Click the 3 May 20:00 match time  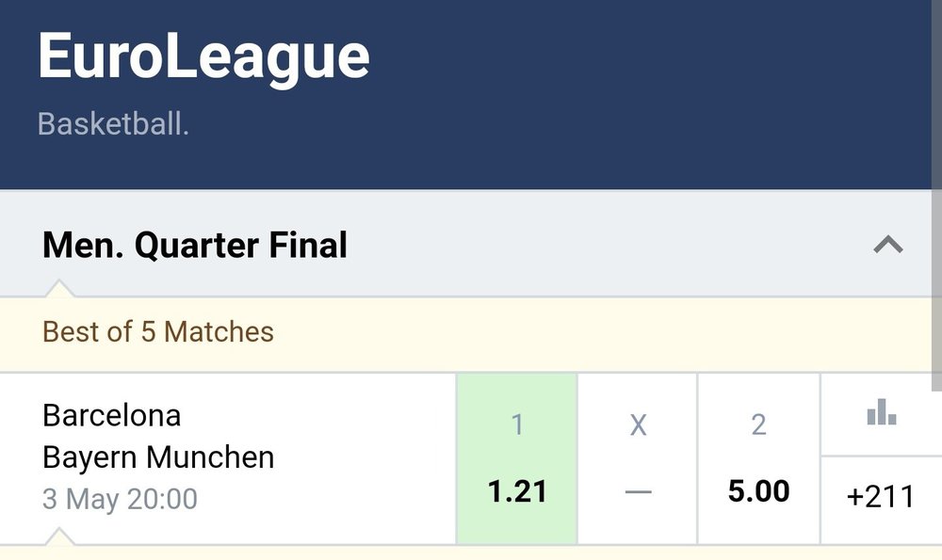click(x=120, y=498)
